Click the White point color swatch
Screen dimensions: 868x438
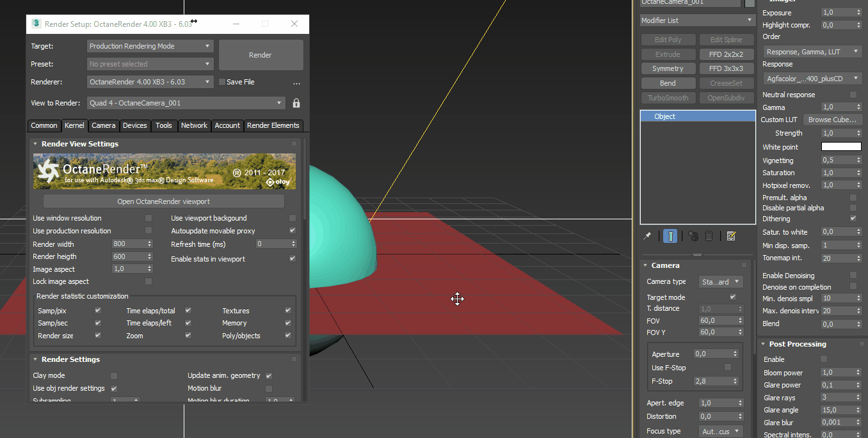pos(841,146)
